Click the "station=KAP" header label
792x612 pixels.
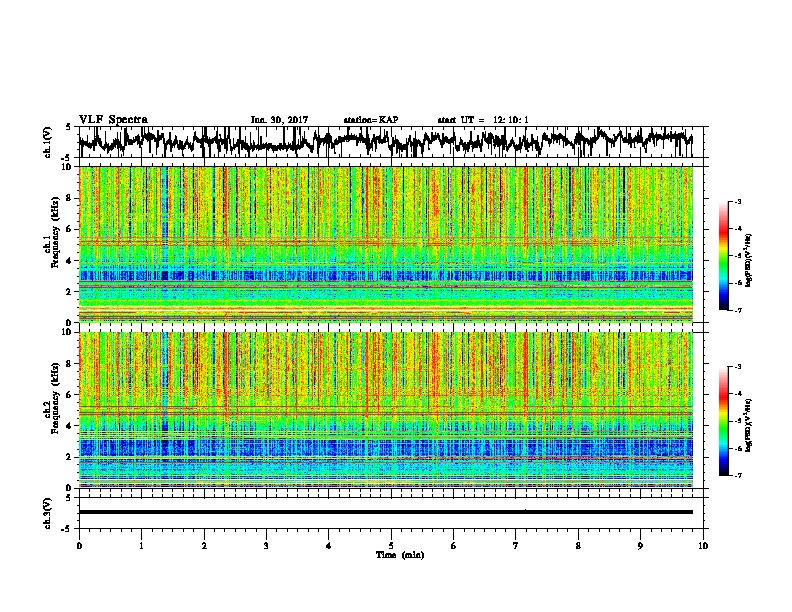(370, 120)
